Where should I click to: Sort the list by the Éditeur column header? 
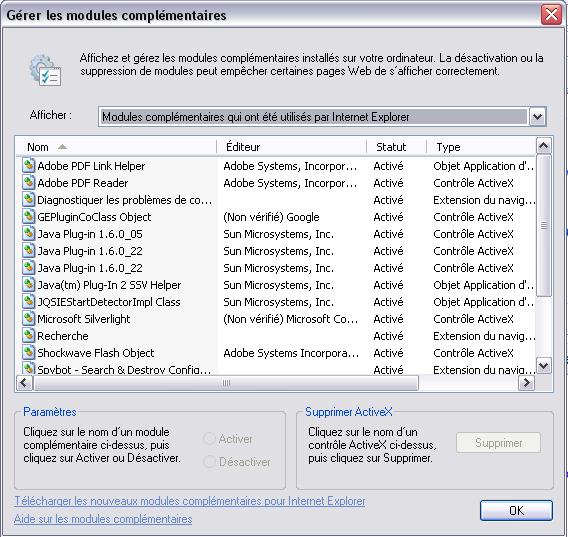click(292, 147)
